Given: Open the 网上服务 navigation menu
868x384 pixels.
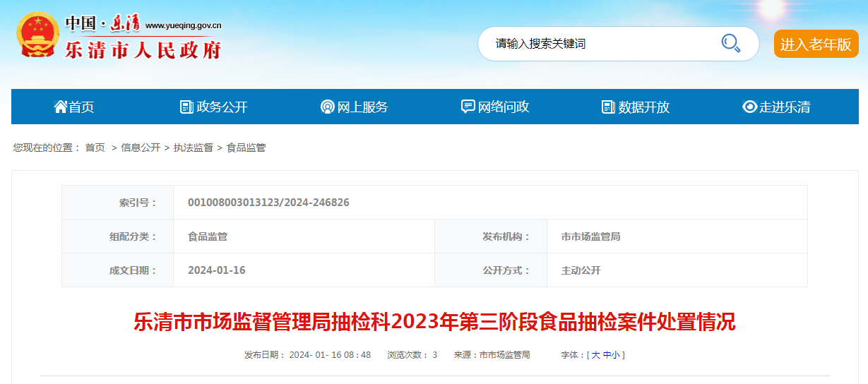Looking at the screenshot, I should pos(362,107).
